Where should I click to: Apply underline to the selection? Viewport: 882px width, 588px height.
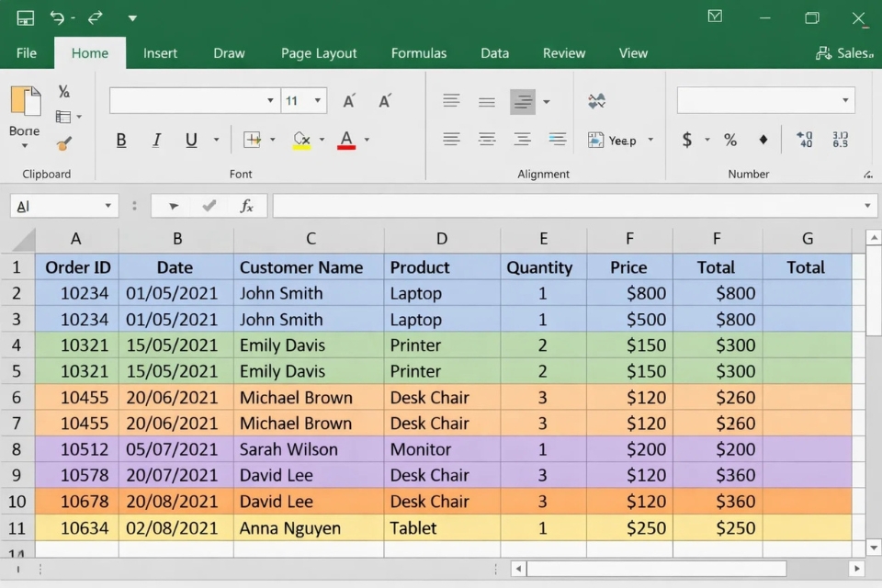[192, 140]
